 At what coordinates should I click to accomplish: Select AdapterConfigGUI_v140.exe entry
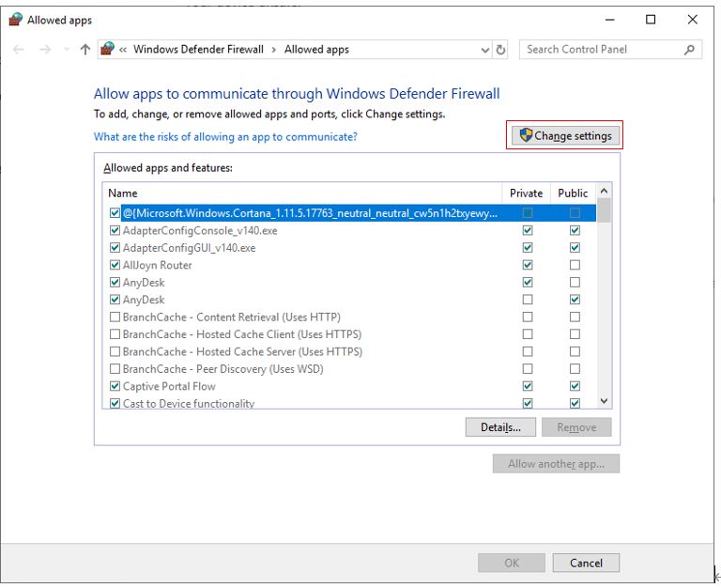(x=349, y=248)
